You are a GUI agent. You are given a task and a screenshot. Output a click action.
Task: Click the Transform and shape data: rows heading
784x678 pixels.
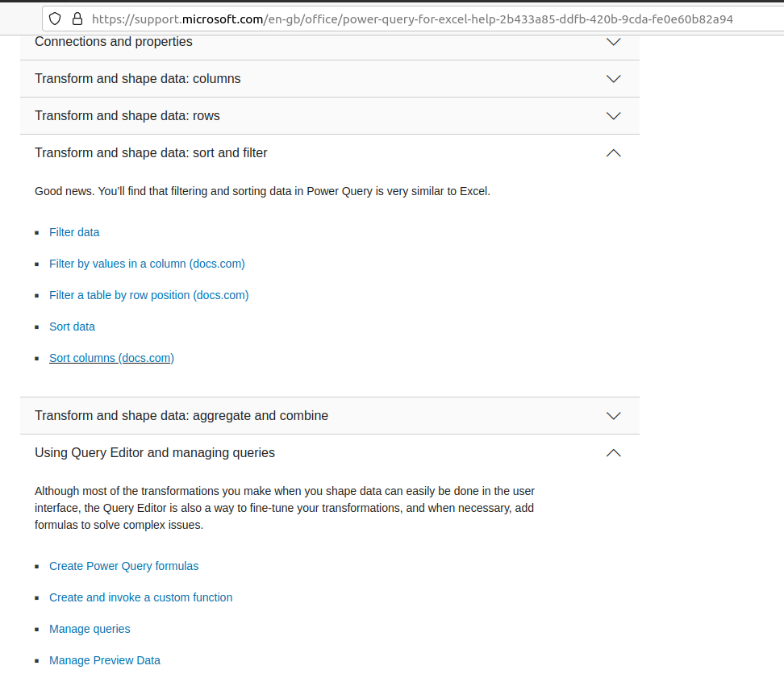(127, 115)
